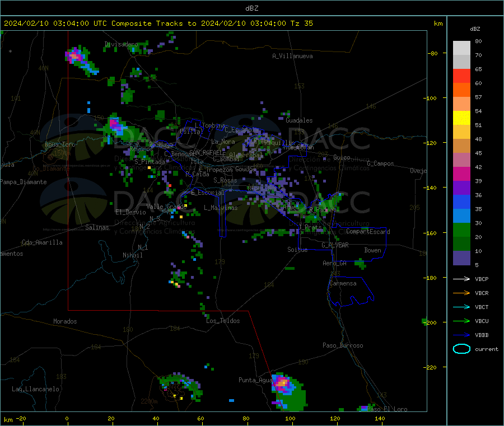Click the 'Guadales' map label
This screenshot has height=426, width=504.
click(299, 120)
